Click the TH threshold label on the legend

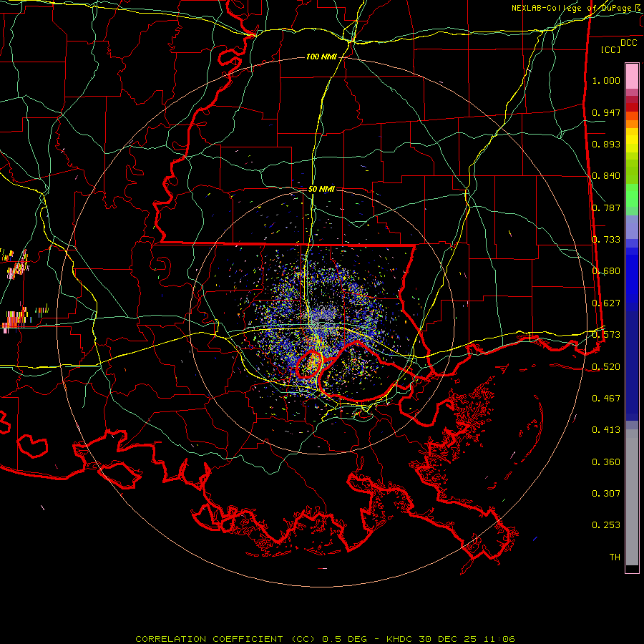[615, 557]
